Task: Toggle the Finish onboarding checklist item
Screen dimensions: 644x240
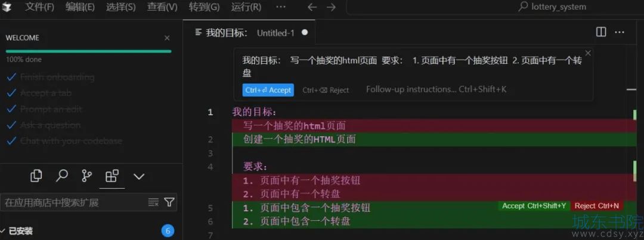Action: click(x=51, y=77)
